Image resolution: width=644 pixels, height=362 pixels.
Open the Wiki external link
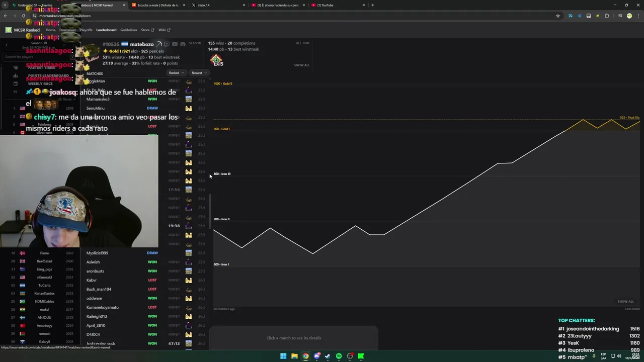(x=164, y=30)
